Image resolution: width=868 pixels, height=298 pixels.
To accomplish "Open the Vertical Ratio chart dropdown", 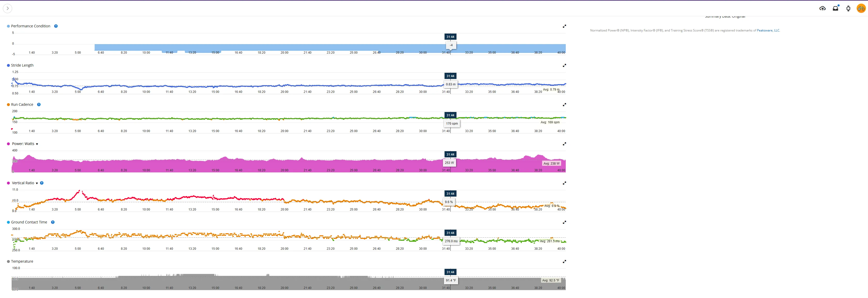I will tap(37, 183).
